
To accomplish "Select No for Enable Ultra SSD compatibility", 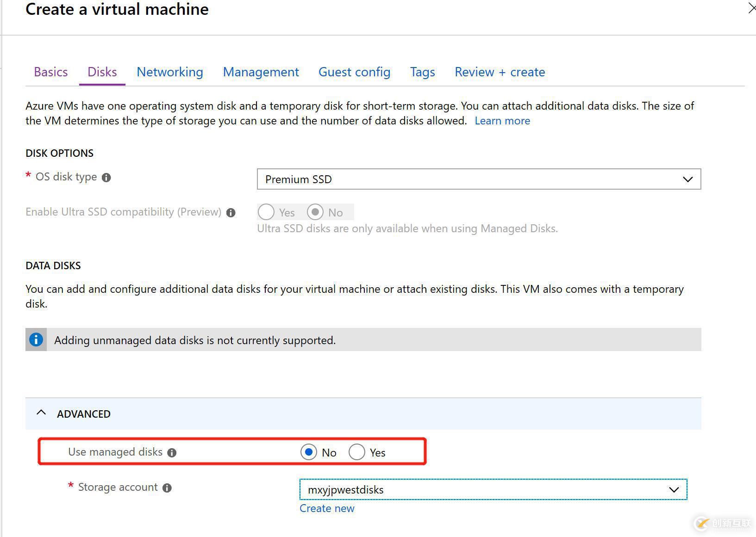I will 315,212.
